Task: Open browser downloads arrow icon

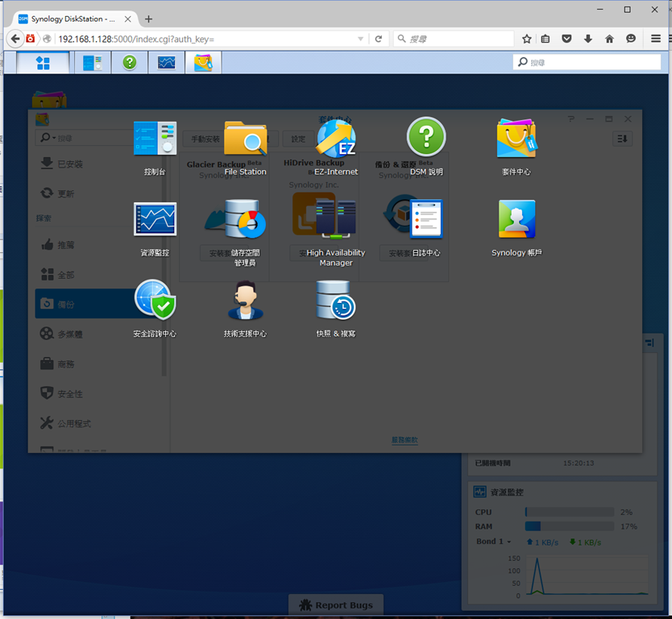Action: coord(588,39)
